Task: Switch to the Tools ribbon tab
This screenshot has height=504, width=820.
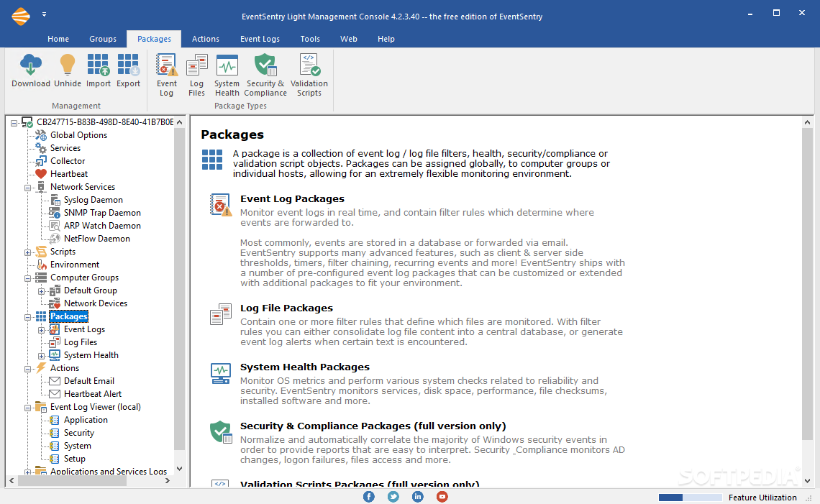Action: click(x=310, y=39)
